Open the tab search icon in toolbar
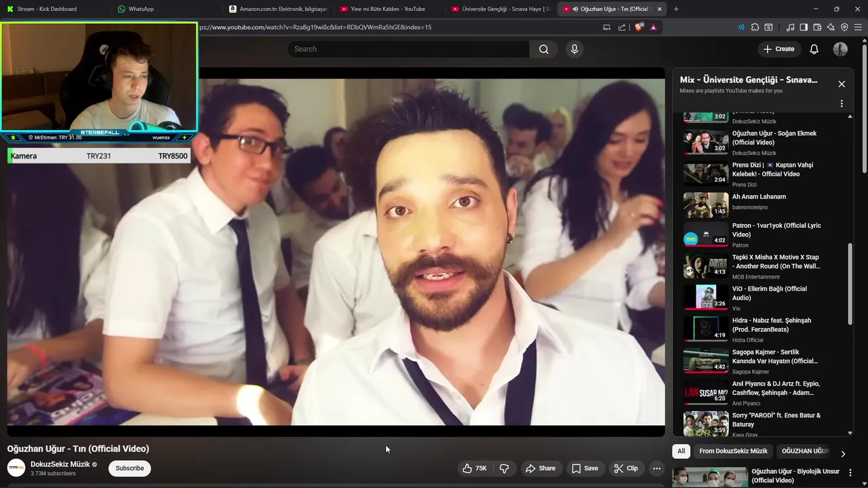Screen dimensions: 868x488 tap(768, 27)
